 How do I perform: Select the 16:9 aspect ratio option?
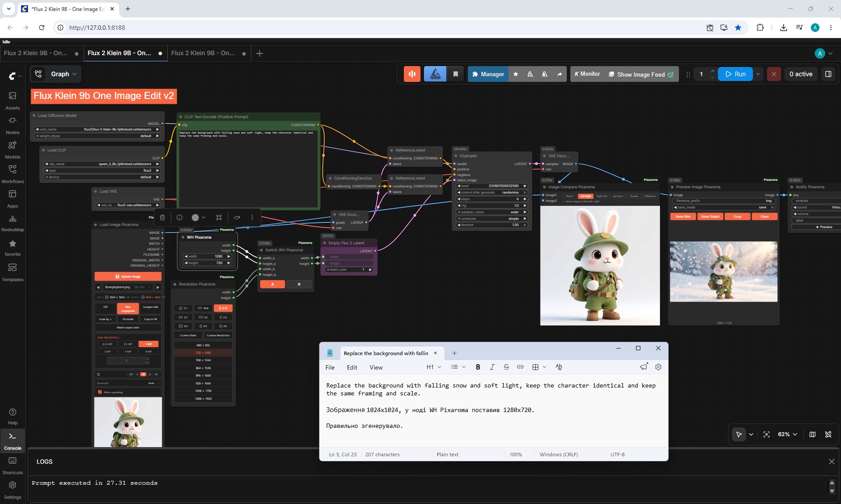click(204, 308)
